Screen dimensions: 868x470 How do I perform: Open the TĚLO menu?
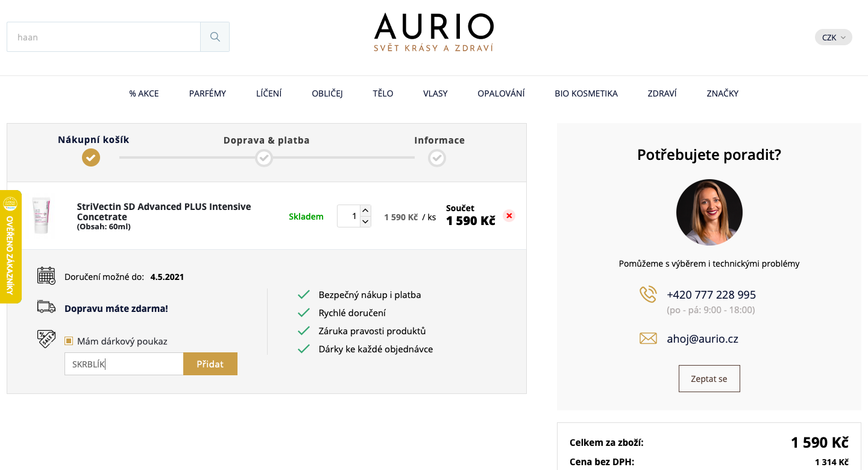click(383, 94)
